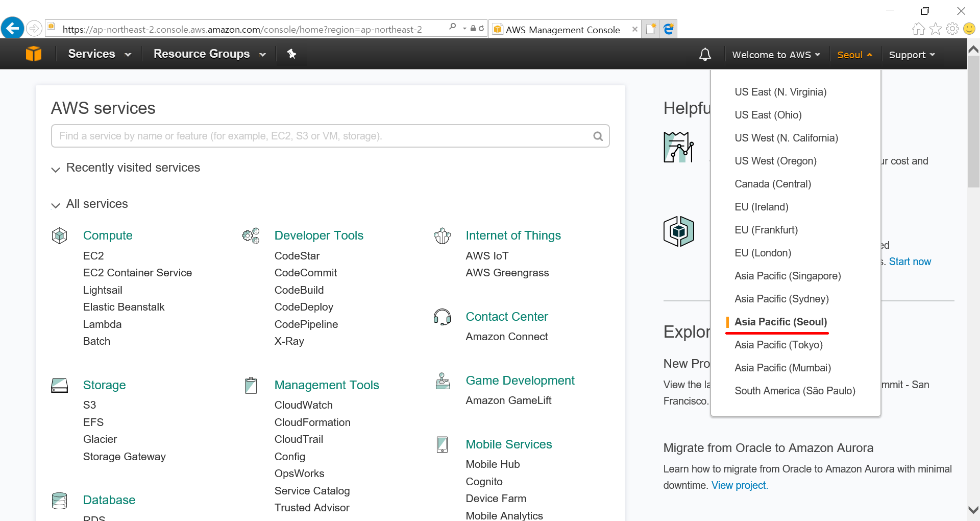Screen dimensions: 980x521
Task: Click the scrollbar up arrow
Action: tap(973, 49)
